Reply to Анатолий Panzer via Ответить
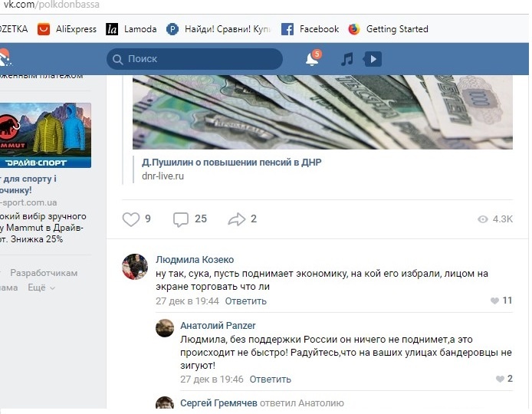 pyautogui.click(x=270, y=379)
